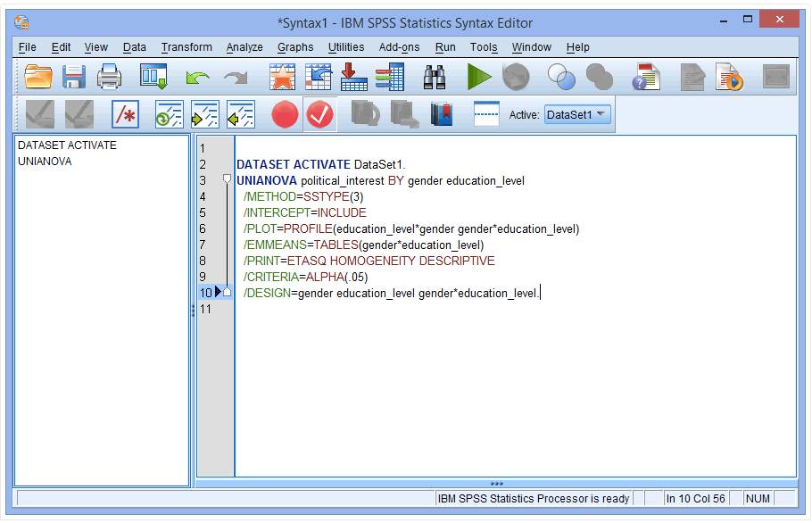The height and width of the screenshot is (523, 812).
Task: Open the Data menu
Action: point(134,47)
